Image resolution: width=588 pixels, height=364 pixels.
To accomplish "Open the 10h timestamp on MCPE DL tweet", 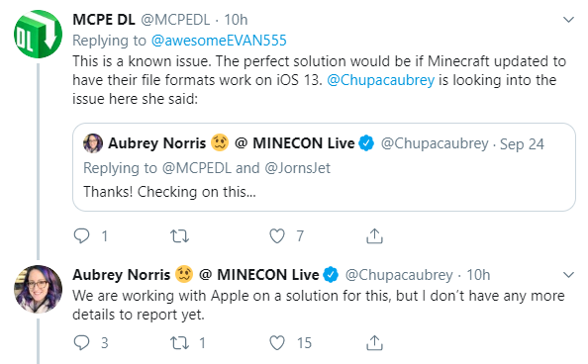I will tap(236, 20).
